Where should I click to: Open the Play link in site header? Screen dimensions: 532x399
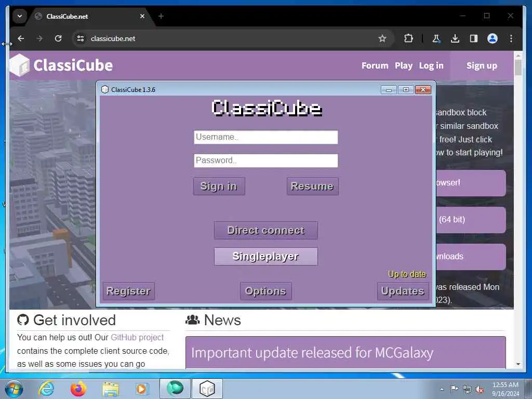403,65
